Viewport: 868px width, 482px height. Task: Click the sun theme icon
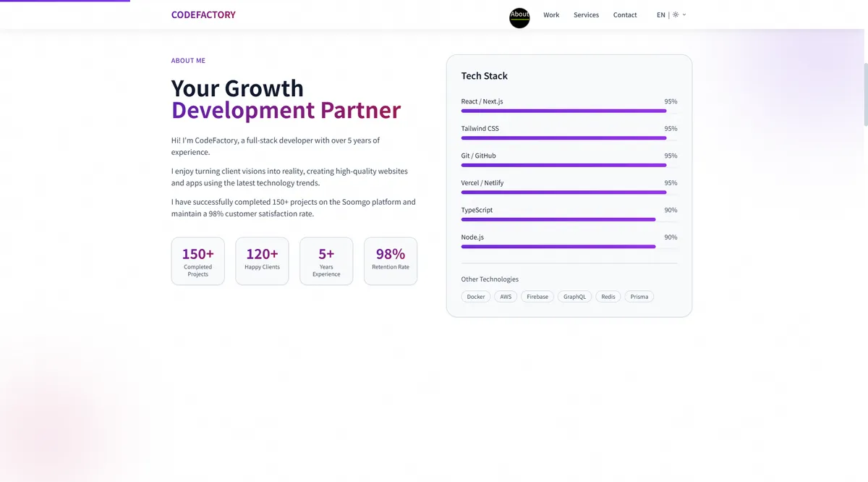point(676,14)
